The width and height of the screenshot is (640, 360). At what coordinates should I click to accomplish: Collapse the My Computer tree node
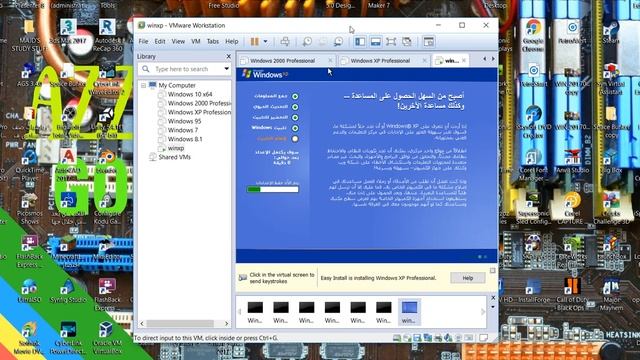click(143, 85)
